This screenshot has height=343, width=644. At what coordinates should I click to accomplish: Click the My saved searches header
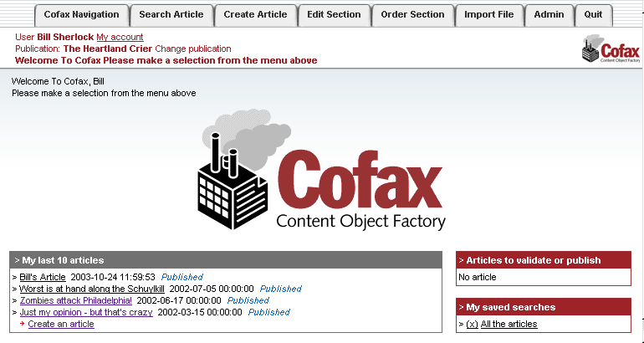544,307
